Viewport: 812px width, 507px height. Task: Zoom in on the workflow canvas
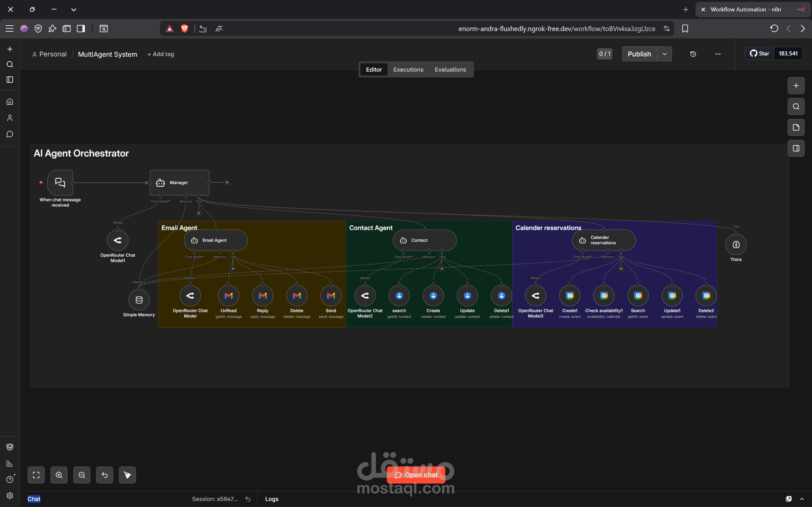59,475
